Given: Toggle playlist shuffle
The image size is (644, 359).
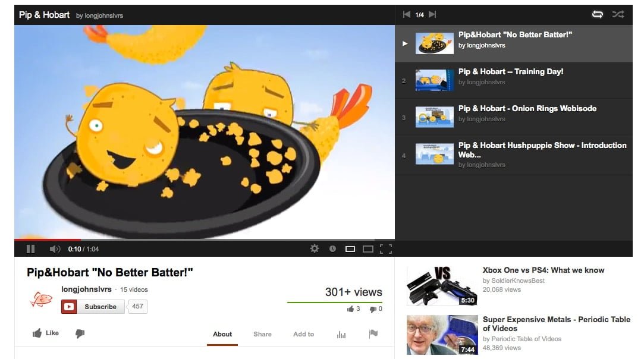Looking at the screenshot, I should [618, 14].
